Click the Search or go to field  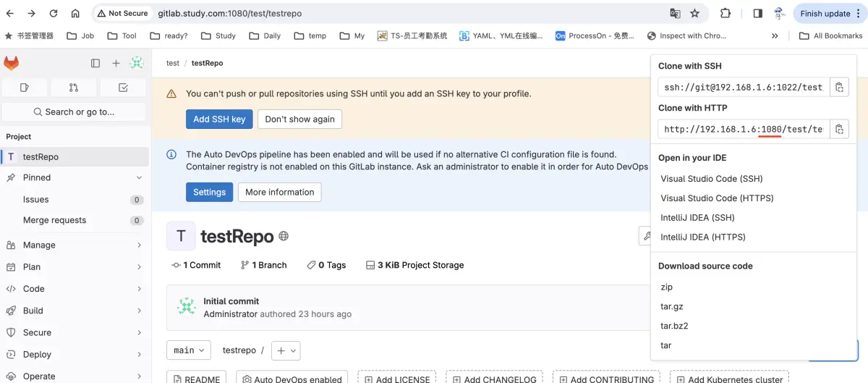point(74,111)
